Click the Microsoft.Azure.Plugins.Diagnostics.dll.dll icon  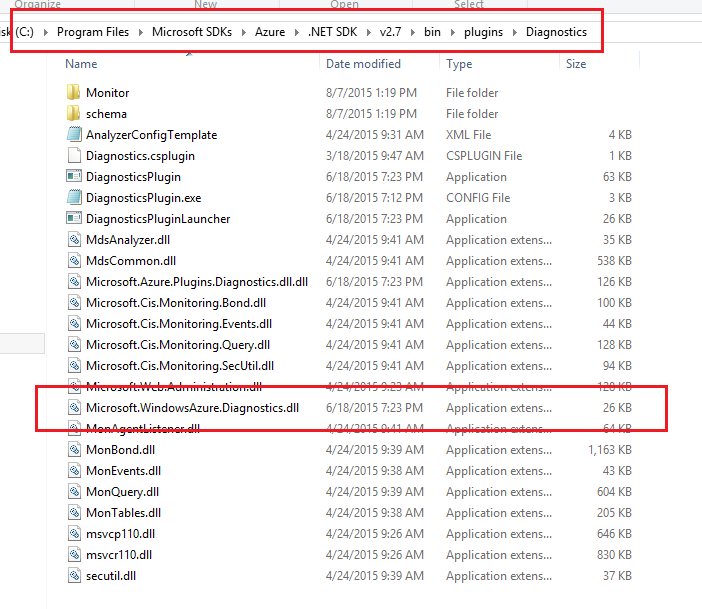click(x=74, y=282)
